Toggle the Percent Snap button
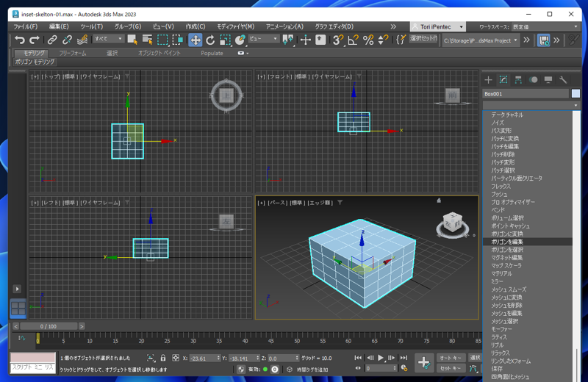Screen dimensions: 588x382 pos(368,40)
